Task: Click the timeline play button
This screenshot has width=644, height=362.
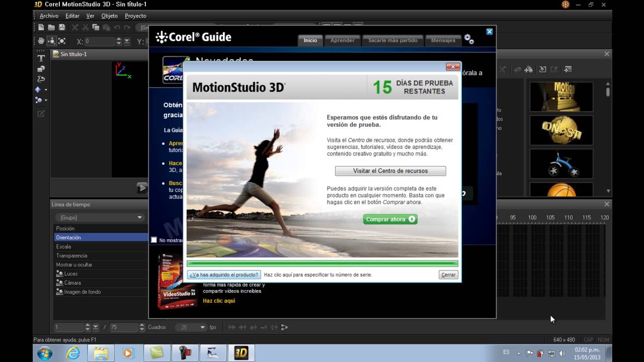Action: tap(142, 188)
